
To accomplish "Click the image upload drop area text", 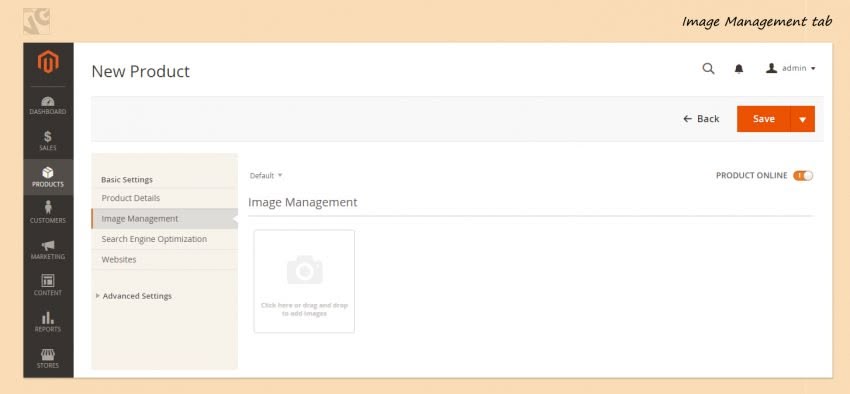I will coord(304,309).
